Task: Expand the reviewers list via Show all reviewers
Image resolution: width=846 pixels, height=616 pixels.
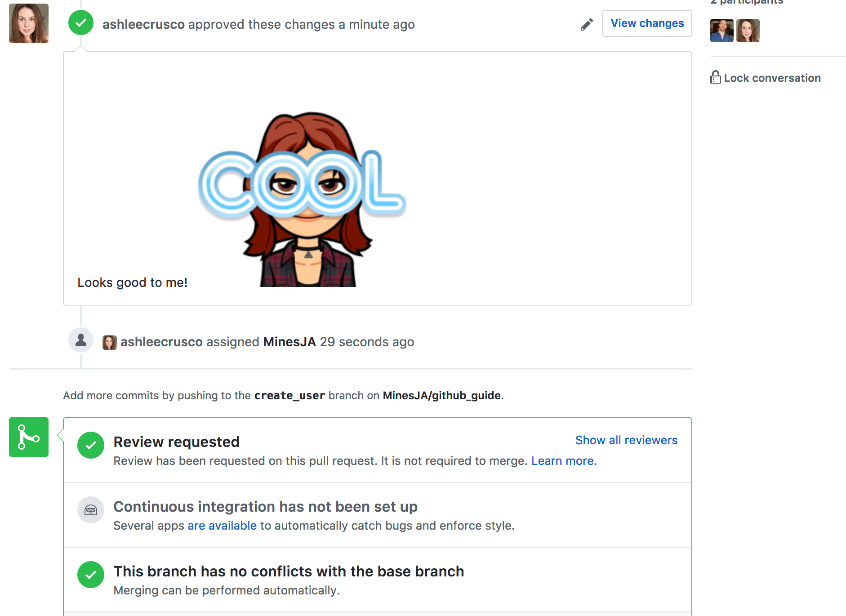Action: click(626, 440)
